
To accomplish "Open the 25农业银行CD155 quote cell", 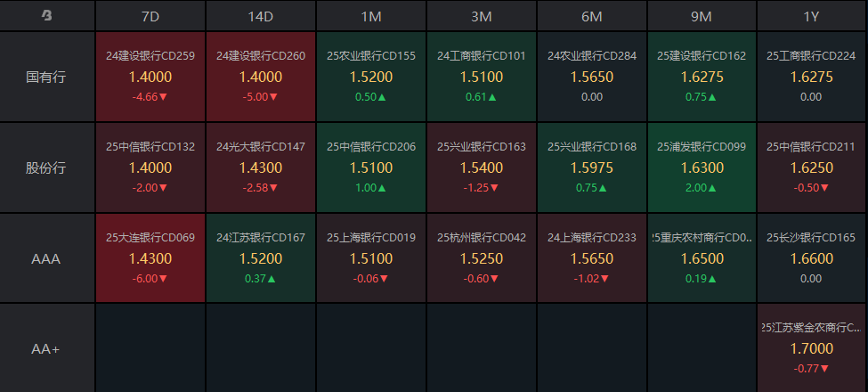I will (371, 77).
